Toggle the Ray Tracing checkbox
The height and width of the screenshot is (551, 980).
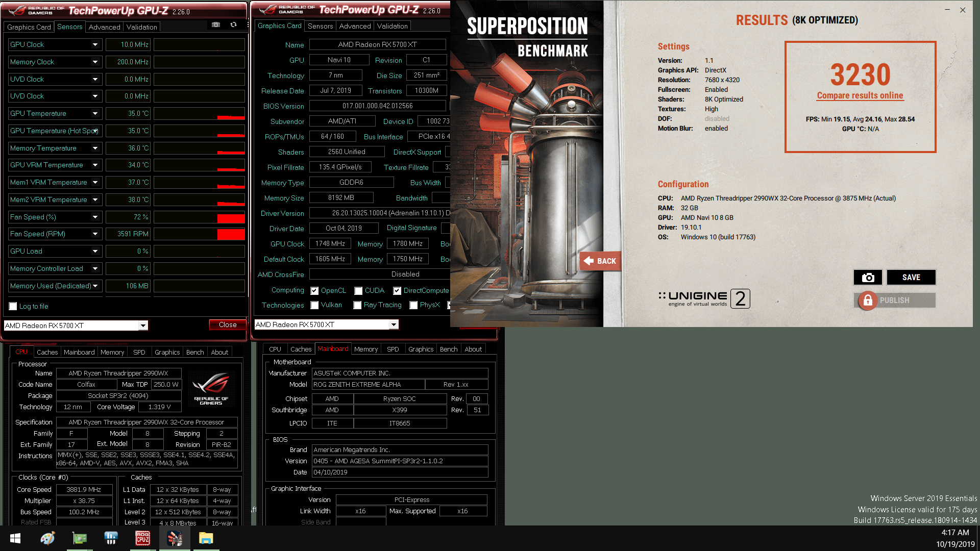(357, 305)
